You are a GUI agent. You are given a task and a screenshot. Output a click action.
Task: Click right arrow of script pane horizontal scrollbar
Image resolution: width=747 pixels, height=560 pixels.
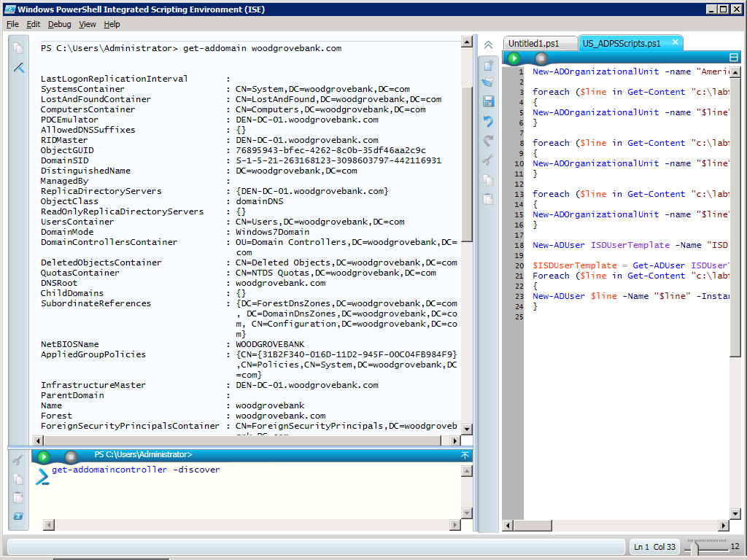click(x=724, y=526)
